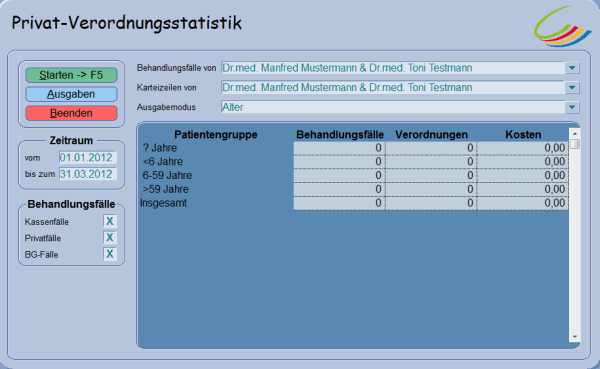
Task: Click the Kosten column header
Action: coord(523,135)
